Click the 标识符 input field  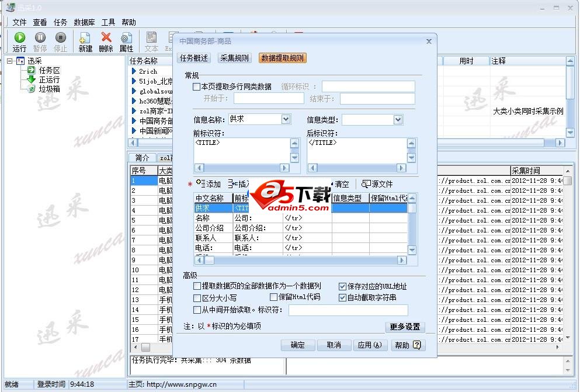tap(348, 310)
